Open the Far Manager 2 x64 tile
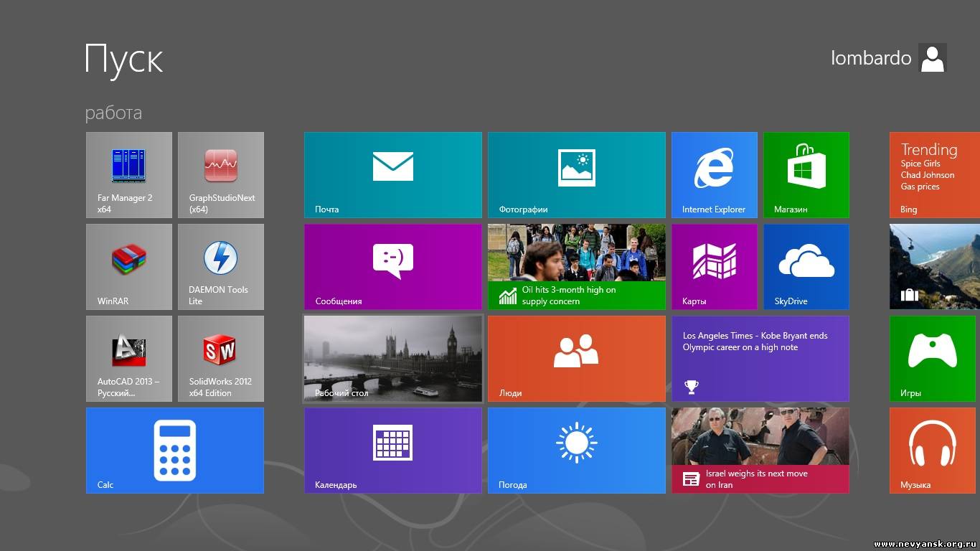This screenshot has width=980, height=551. click(x=129, y=175)
